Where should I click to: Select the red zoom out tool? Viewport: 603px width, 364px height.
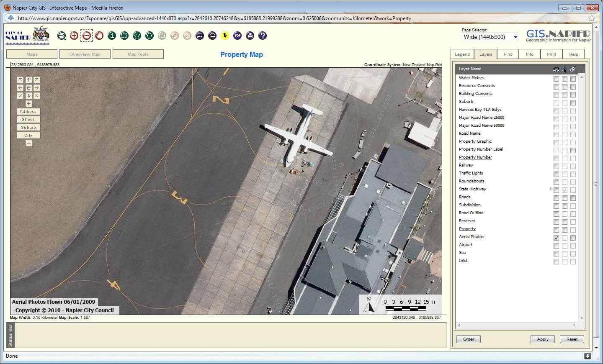[x=87, y=36]
